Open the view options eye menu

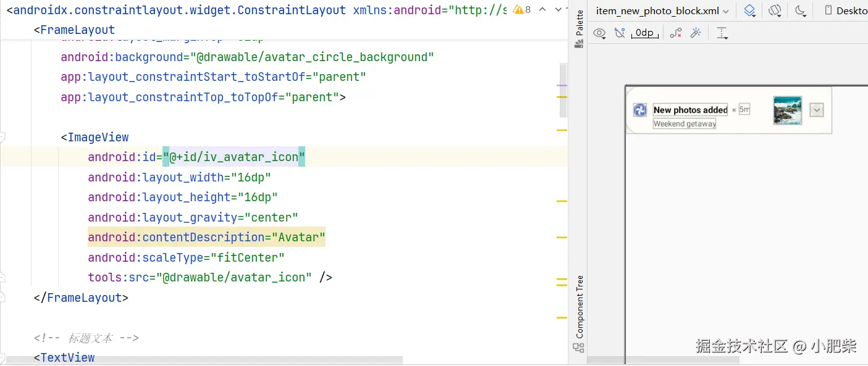(x=599, y=33)
